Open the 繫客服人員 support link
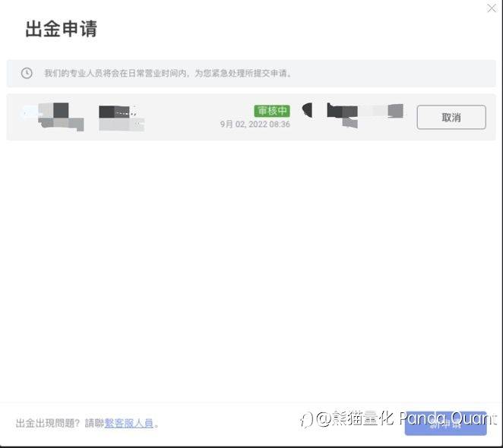Screen dimensions: 503x448 point(128,423)
